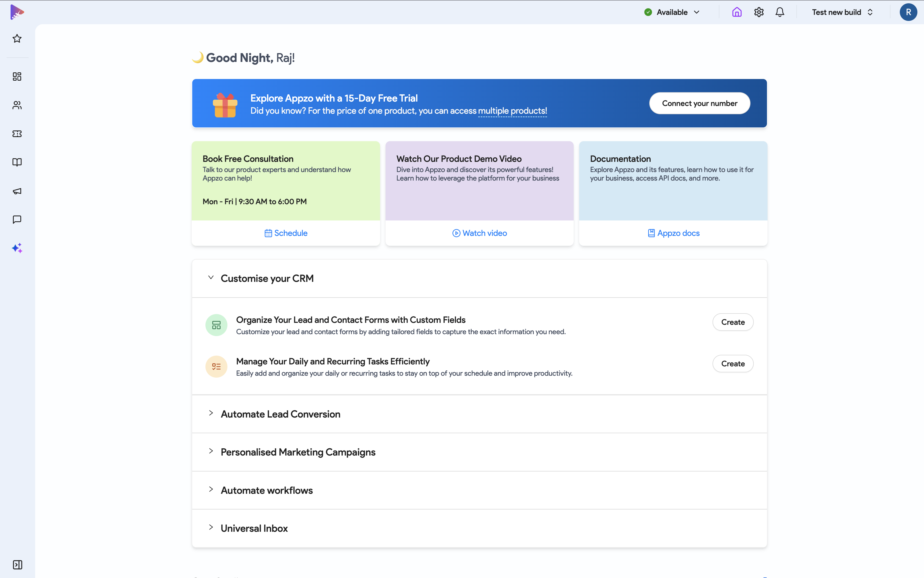
Task: Open the settings gear in the top bar
Action: tap(759, 12)
